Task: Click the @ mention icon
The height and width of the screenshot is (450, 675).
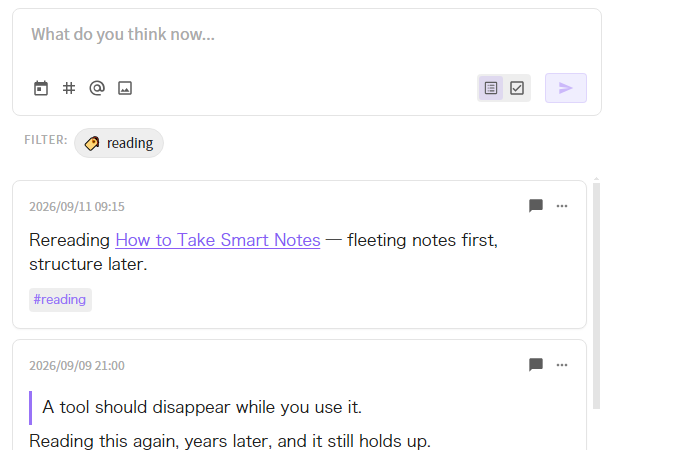Action: [x=97, y=88]
